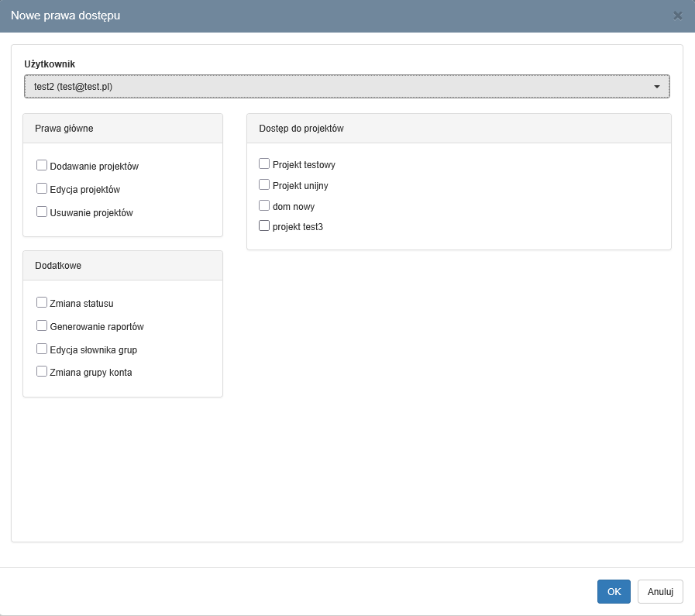Image resolution: width=695 pixels, height=616 pixels.
Task: Enable the Dodawanie projektów checkbox
Action: [x=42, y=165]
